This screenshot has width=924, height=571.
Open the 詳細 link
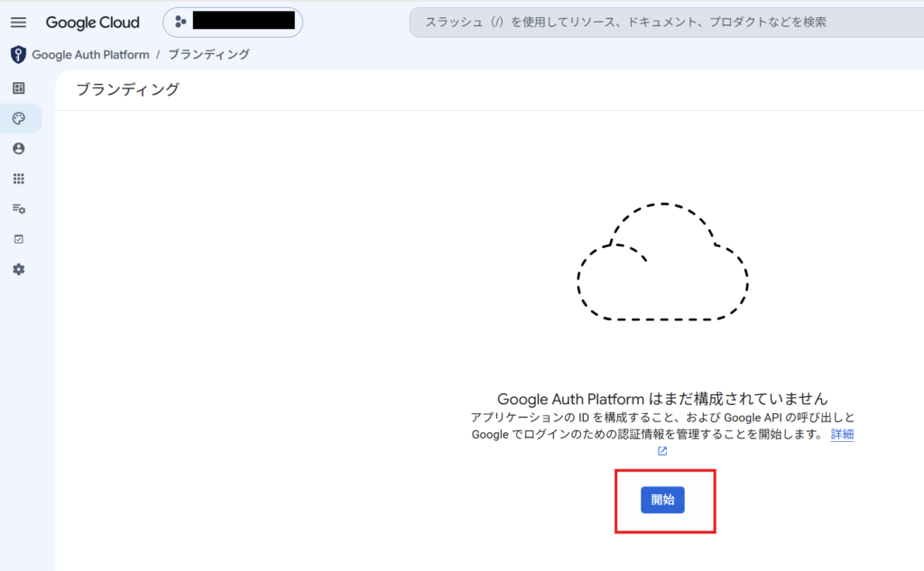(842, 434)
